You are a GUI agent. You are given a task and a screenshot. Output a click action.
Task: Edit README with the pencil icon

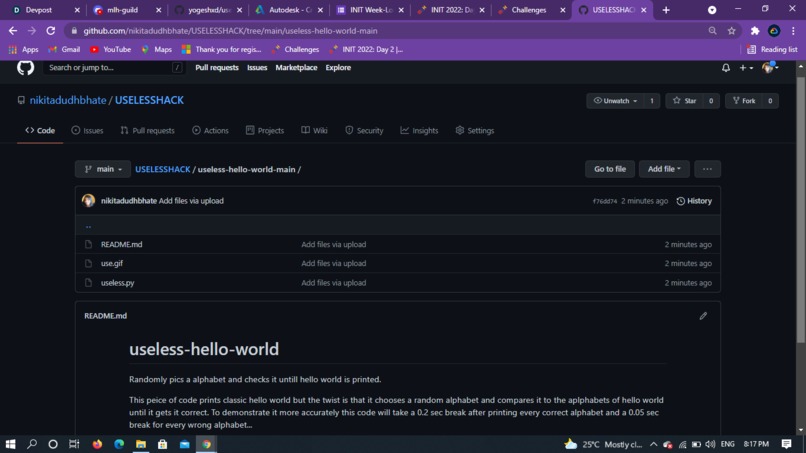pos(703,316)
